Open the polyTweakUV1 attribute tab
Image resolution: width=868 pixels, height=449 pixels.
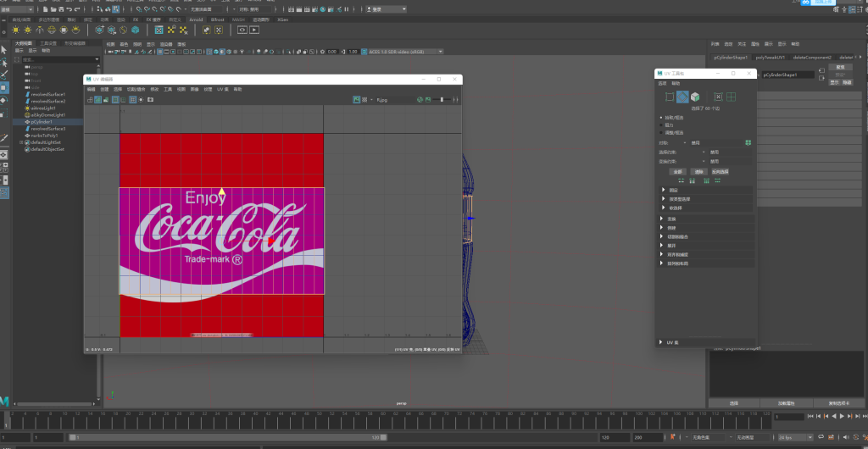tap(770, 57)
